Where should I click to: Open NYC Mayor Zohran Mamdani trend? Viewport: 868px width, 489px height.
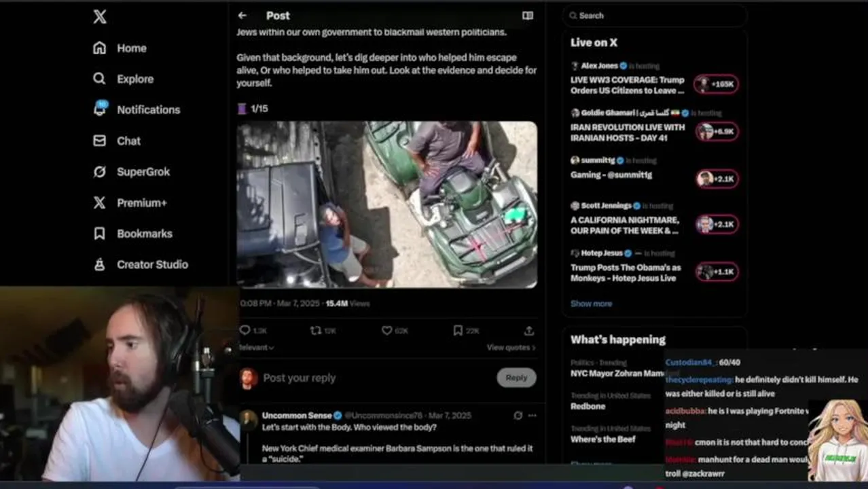(617, 373)
